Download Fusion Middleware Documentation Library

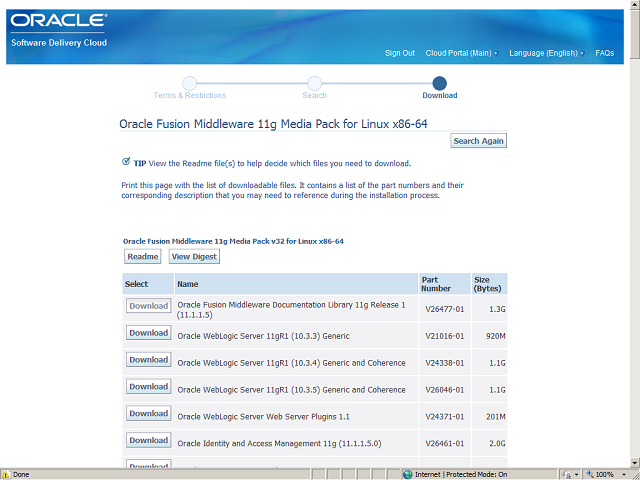tap(149, 306)
